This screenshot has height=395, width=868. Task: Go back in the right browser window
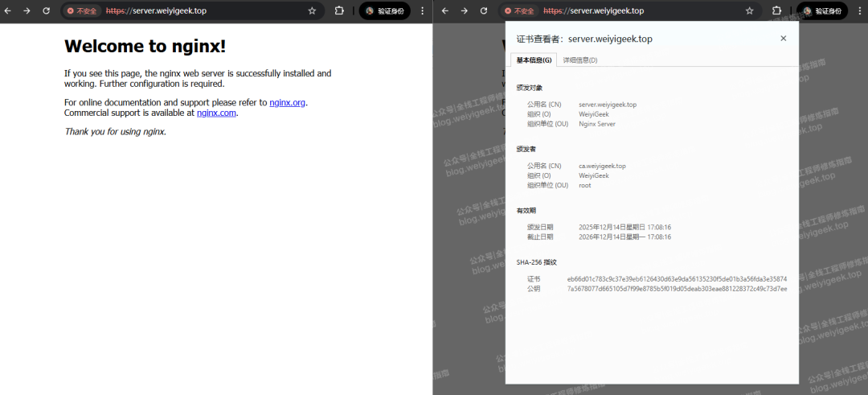coord(445,10)
